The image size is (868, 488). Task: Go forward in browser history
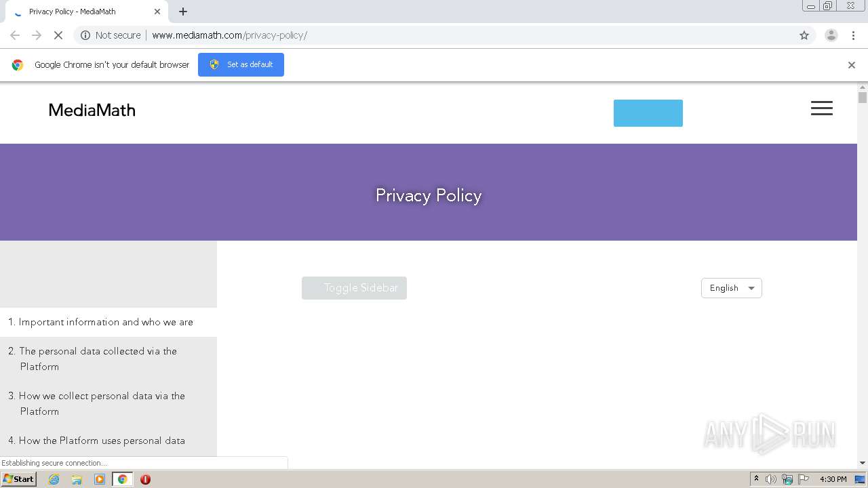pyautogui.click(x=37, y=35)
